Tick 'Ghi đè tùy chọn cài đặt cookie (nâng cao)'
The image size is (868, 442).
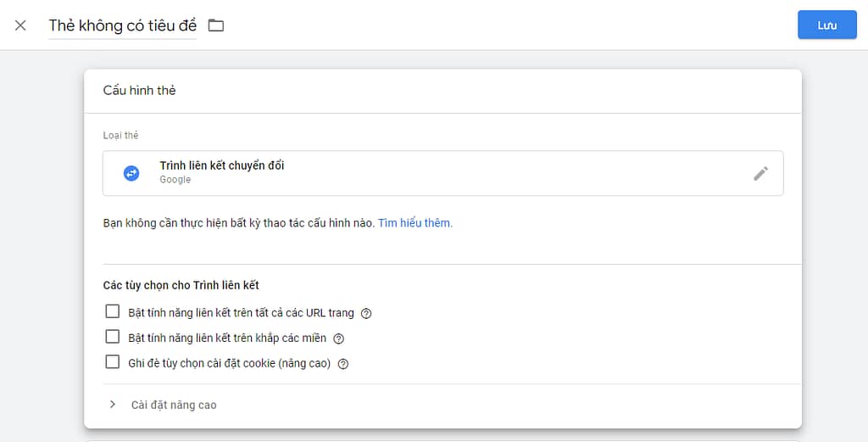pos(113,361)
